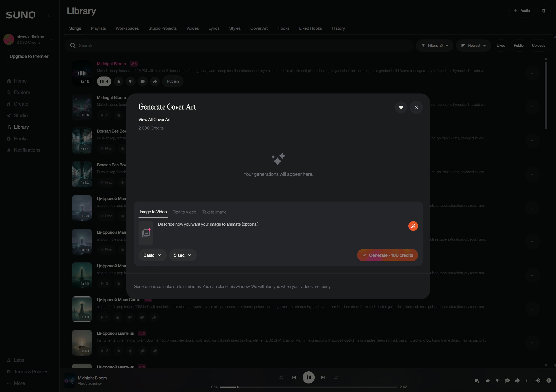Open the three-dot menu in the player bar
556x392 pixels.
click(x=527, y=381)
